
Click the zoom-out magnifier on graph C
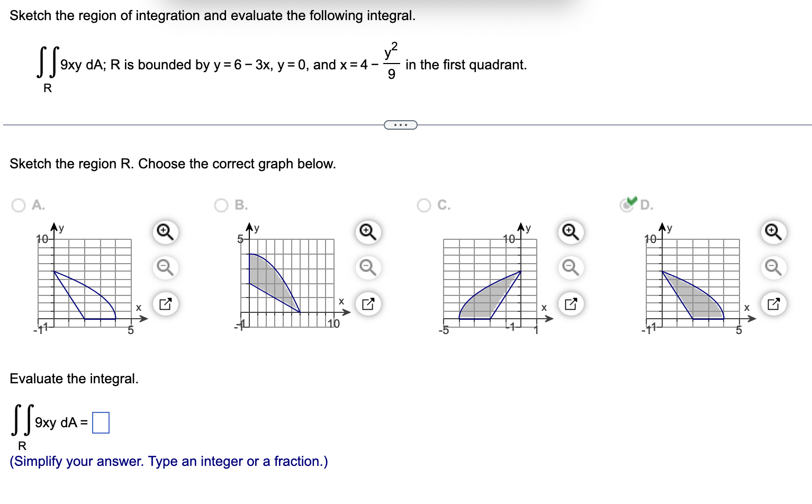pos(570,268)
